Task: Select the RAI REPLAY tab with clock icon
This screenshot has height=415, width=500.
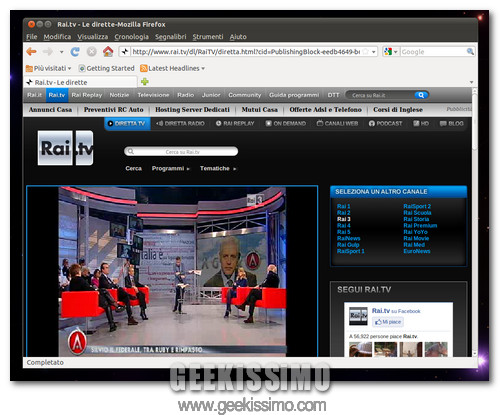Action: [235, 123]
